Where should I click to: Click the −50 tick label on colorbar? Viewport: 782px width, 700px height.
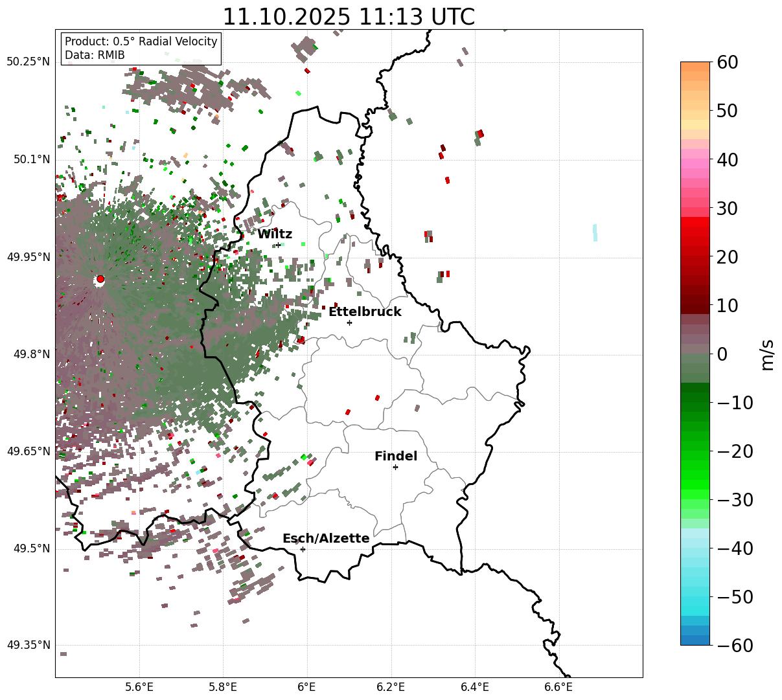pyautogui.click(x=735, y=596)
